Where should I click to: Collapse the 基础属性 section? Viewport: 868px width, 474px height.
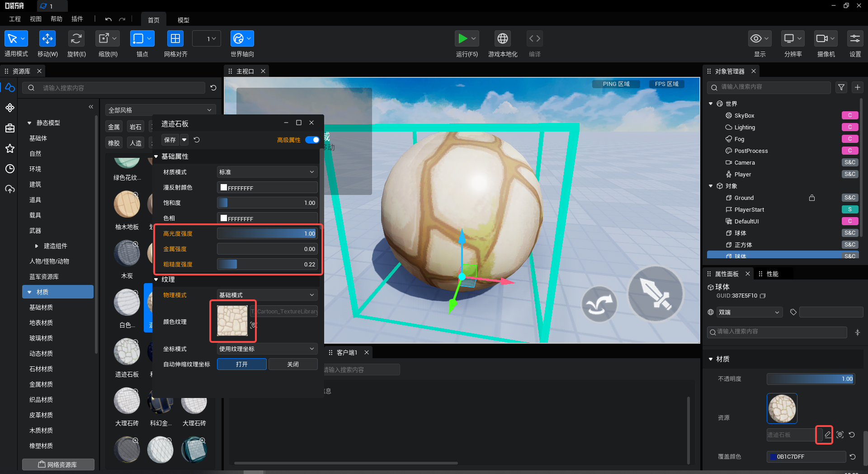point(156,156)
